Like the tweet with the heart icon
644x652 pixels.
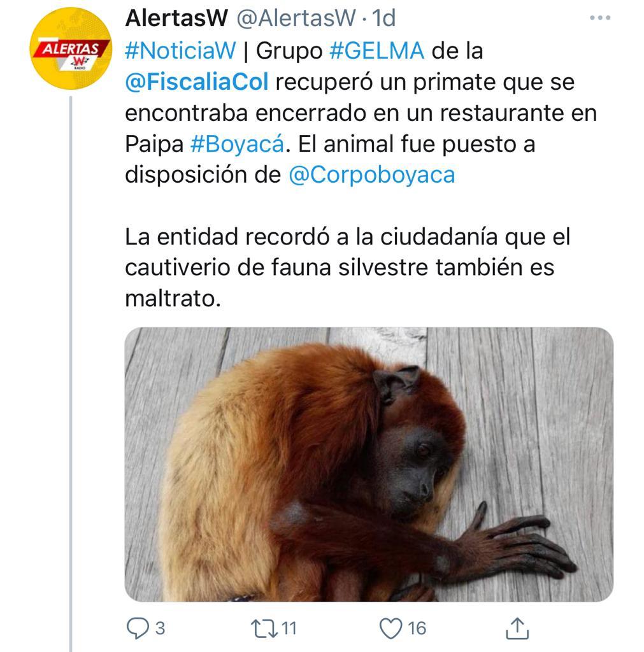click(x=391, y=628)
